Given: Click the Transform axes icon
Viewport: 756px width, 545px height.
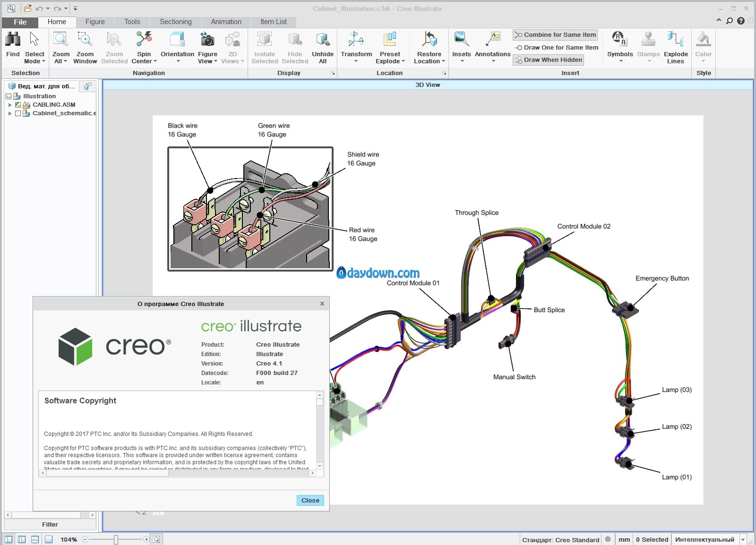Looking at the screenshot, I should click(356, 40).
